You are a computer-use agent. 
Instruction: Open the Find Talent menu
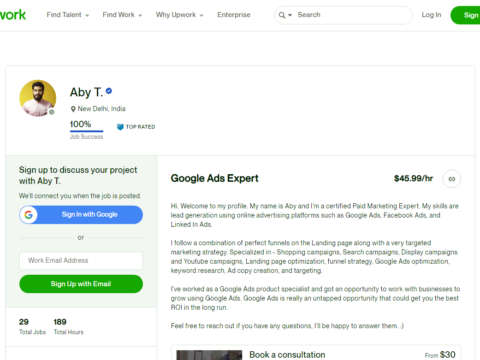(x=68, y=15)
